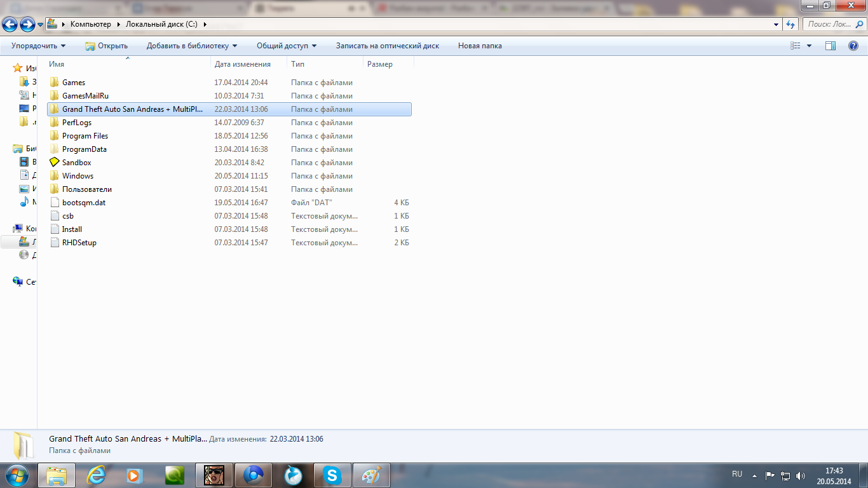
Task: Click the volume speaker tray icon
Action: (801, 475)
